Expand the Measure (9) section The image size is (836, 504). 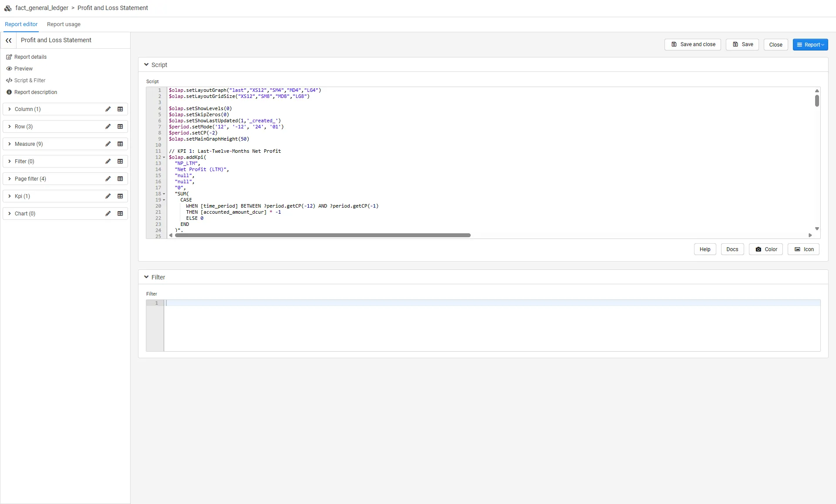pyautogui.click(x=10, y=144)
